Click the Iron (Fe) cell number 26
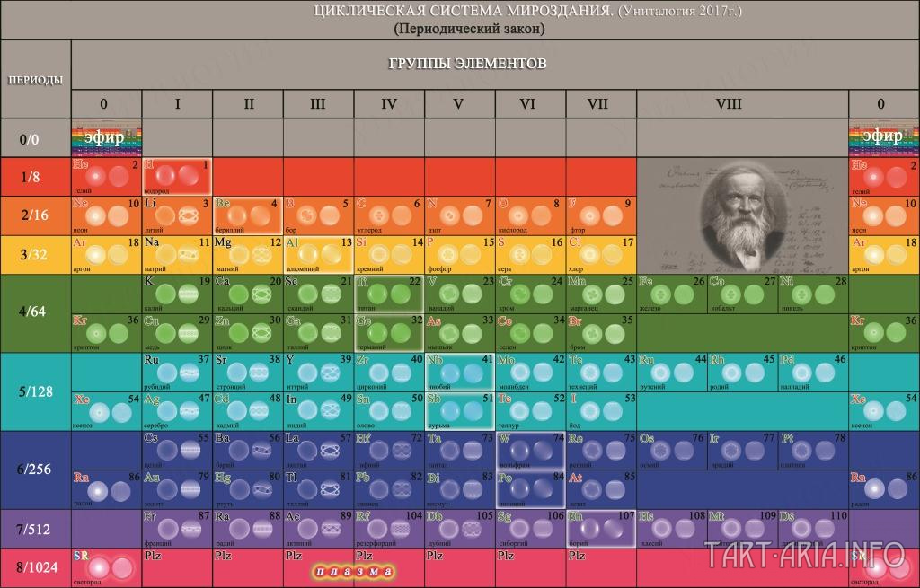Image resolution: width=920 pixels, height=588 pixels. click(x=672, y=294)
